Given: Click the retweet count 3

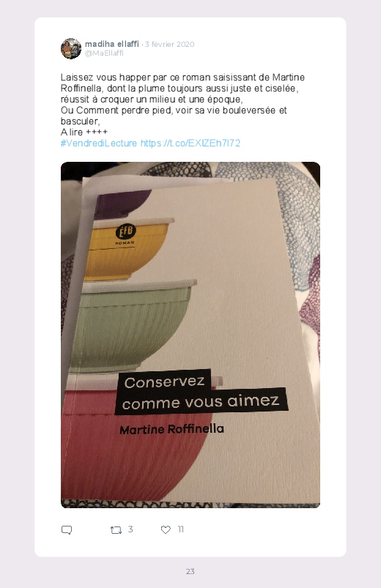Looking at the screenshot, I should pyautogui.click(x=130, y=529).
